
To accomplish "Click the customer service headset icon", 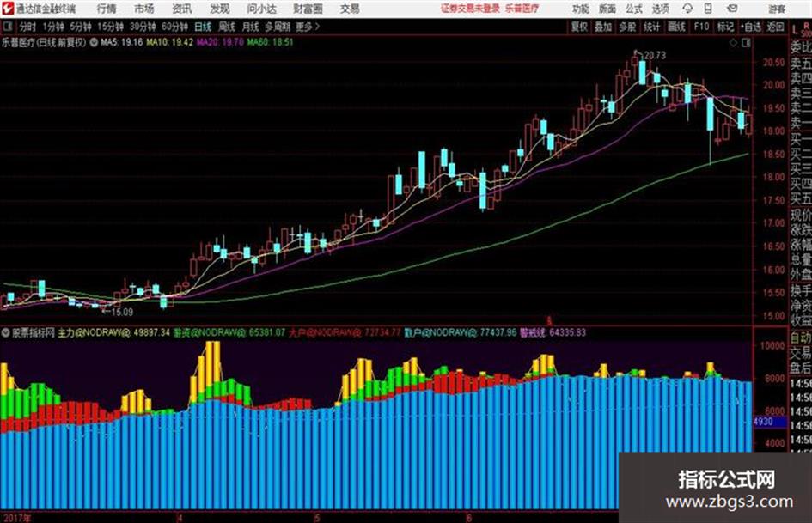I will tap(687, 9).
